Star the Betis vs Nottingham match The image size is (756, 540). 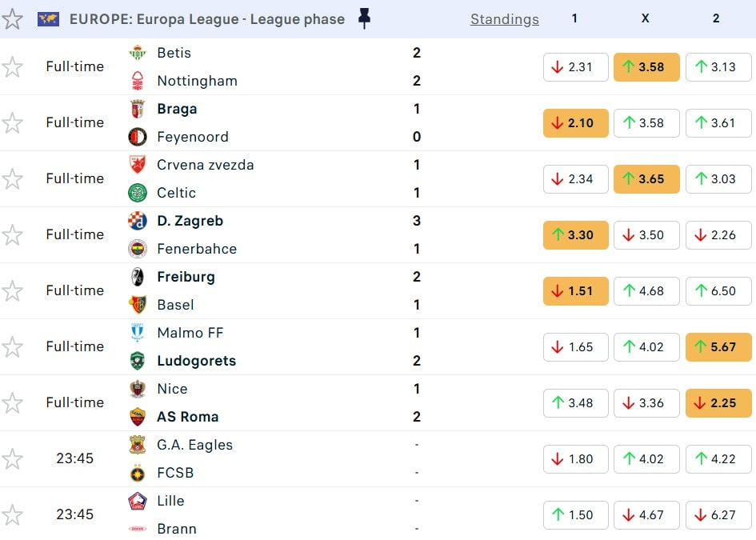click(x=12, y=66)
